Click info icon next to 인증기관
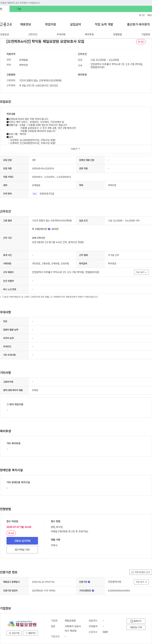 (89, 582)
